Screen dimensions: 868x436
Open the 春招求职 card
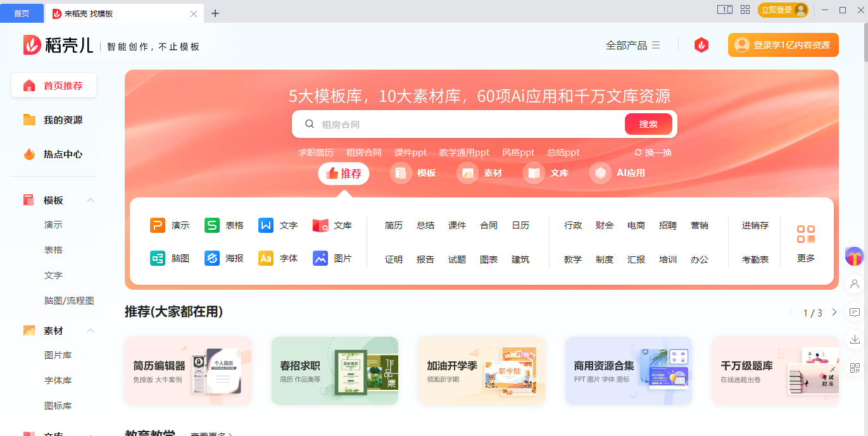click(x=335, y=371)
